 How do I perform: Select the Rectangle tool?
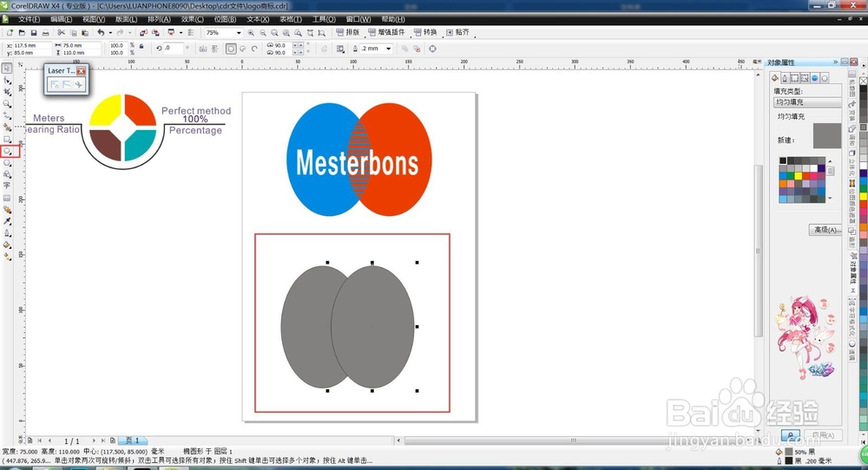point(7,139)
